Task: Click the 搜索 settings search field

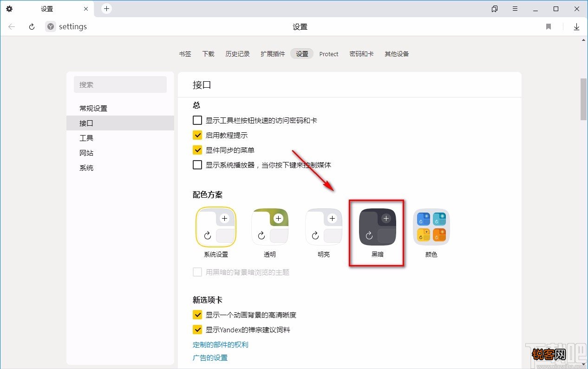Action: coord(120,84)
